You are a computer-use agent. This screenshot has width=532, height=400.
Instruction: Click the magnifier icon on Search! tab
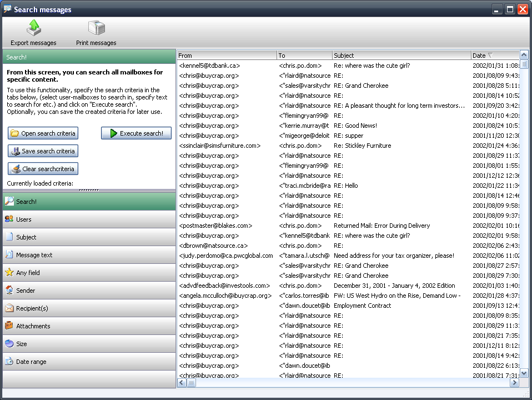[9, 201]
